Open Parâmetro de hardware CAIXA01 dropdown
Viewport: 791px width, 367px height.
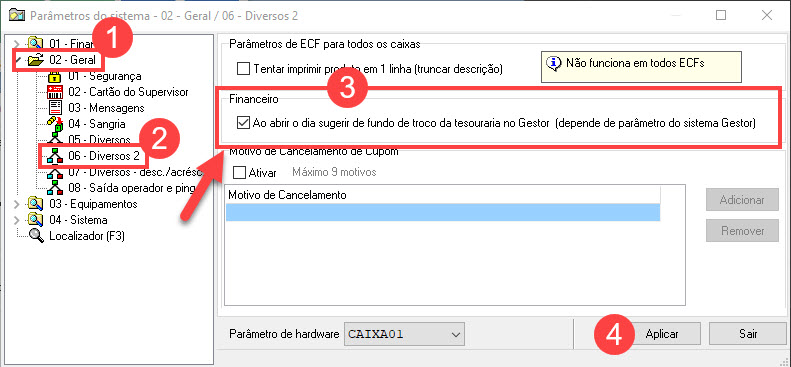(x=404, y=334)
